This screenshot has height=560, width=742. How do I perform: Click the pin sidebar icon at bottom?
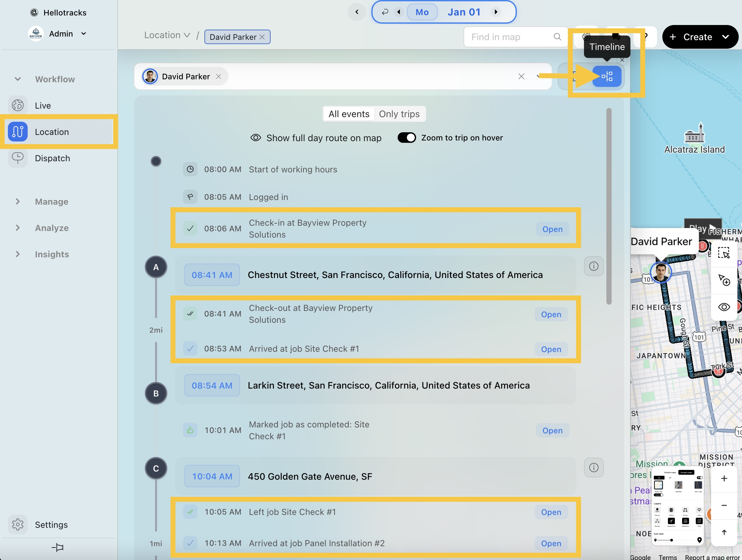click(57, 547)
